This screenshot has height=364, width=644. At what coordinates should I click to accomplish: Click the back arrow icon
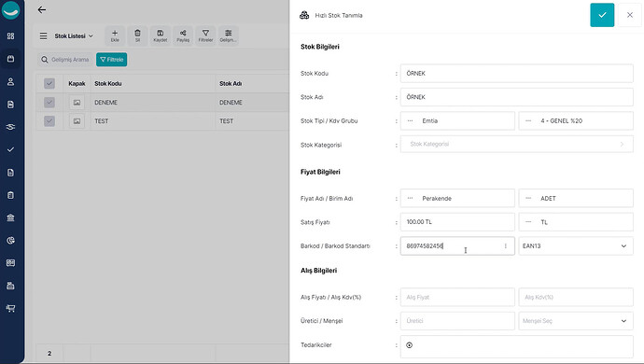click(41, 10)
